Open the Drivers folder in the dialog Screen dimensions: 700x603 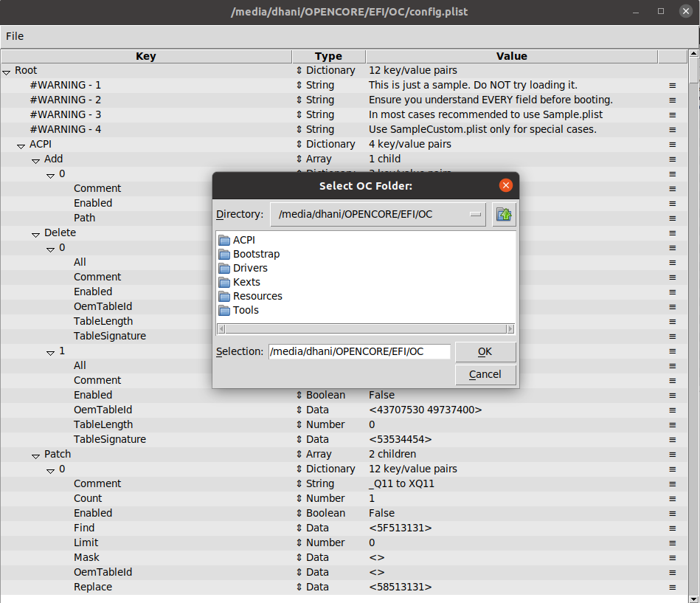click(250, 268)
